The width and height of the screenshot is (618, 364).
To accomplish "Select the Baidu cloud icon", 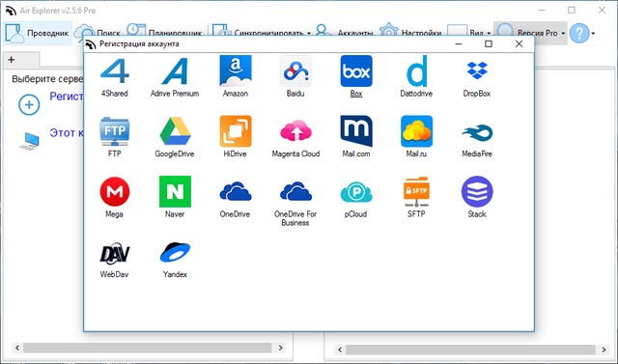I will (x=295, y=71).
